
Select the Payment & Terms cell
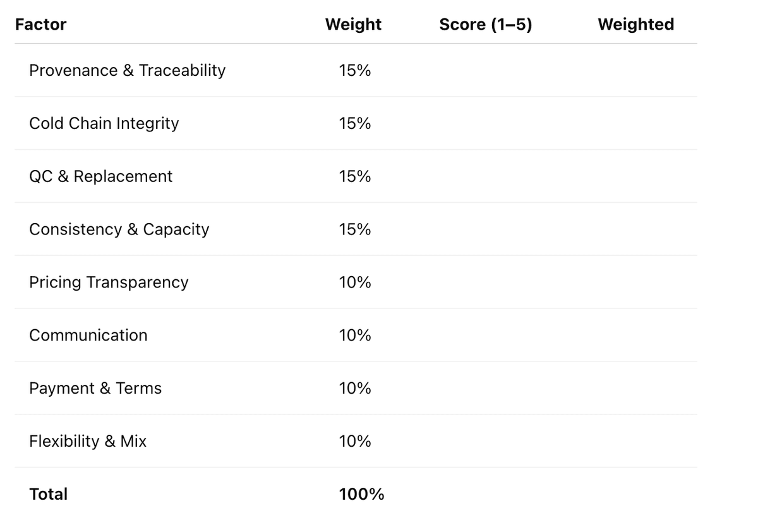click(x=95, y=389)
